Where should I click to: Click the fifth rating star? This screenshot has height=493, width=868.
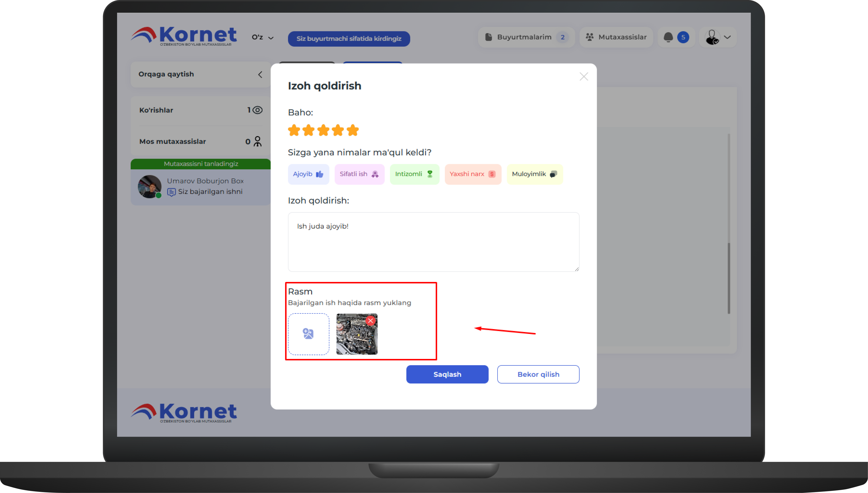353,130
